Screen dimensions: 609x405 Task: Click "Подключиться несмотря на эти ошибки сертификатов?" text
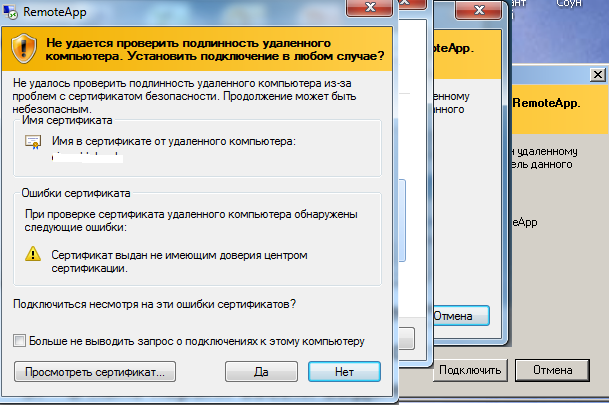[x=155, y=304]
